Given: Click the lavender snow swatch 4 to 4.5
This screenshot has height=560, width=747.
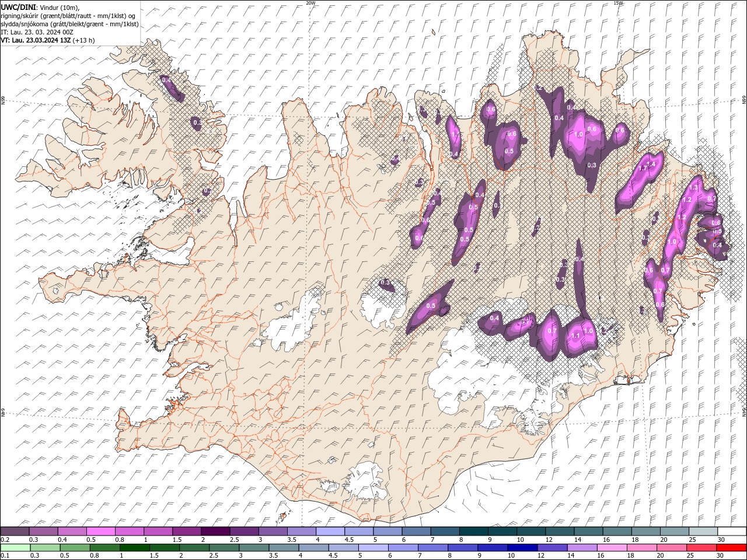Looking at the screenshot, I should point(330,531).
